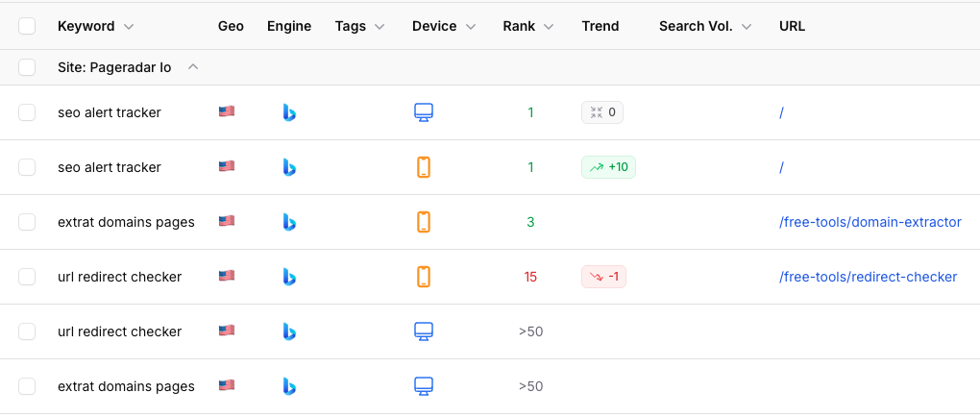Click keyword seo alert tracker in desktop row
Screen dimensions: 980x417
(x=110, y=112)
